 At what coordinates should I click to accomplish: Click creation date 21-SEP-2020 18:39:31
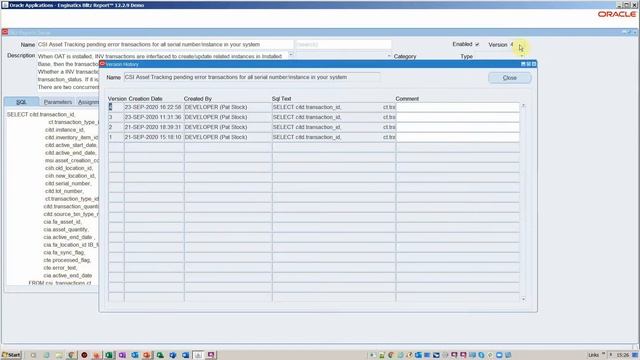coord(154,127)
